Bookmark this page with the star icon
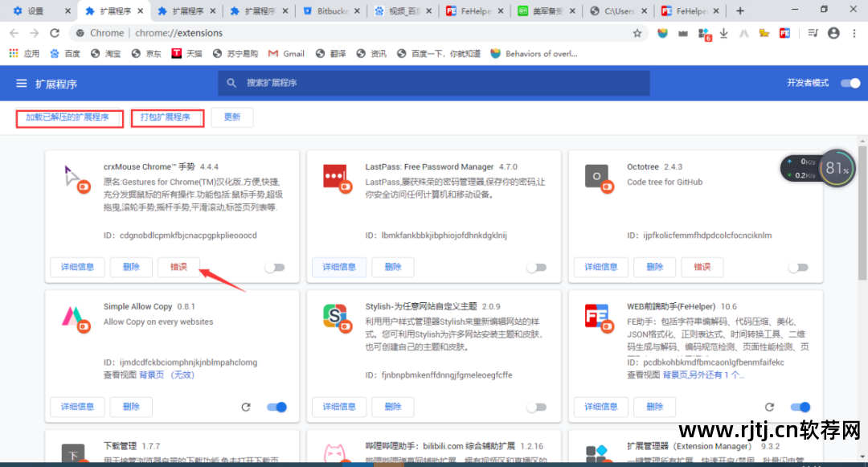Screen dimensions: 868x467 pos(637,33)
